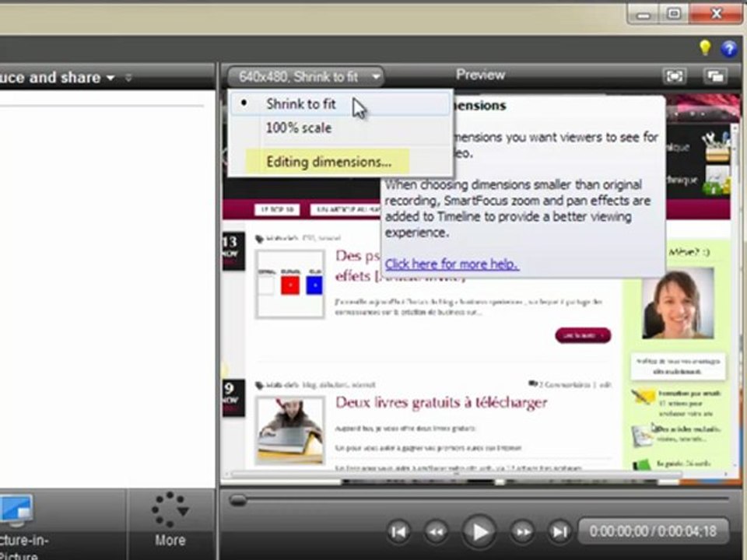
Task: Open the tips lightbulb icon
Action: (705, 47)
